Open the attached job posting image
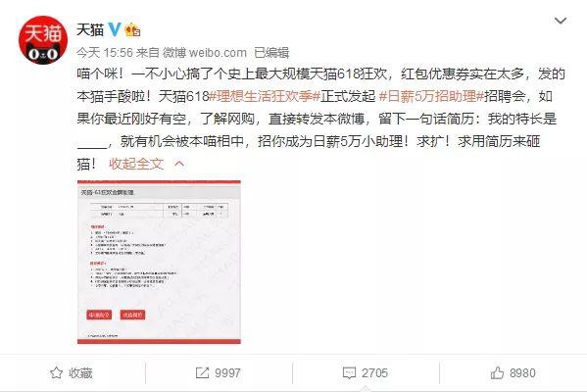 [x=159, y=262]
